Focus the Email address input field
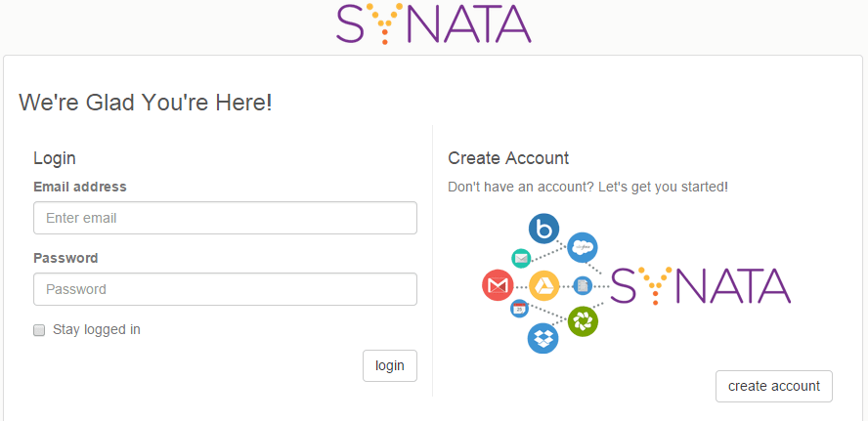This screenshot has height=421, width=868. (225, 218)
